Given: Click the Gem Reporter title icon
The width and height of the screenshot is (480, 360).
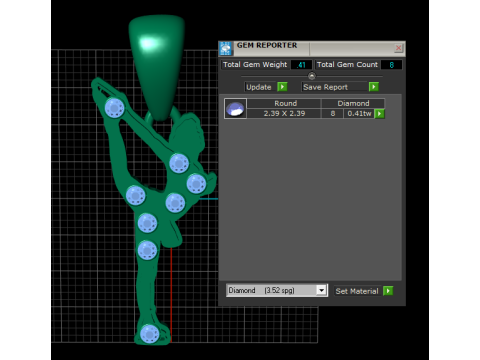Looking at the screenshot, I should coord(226,49).
